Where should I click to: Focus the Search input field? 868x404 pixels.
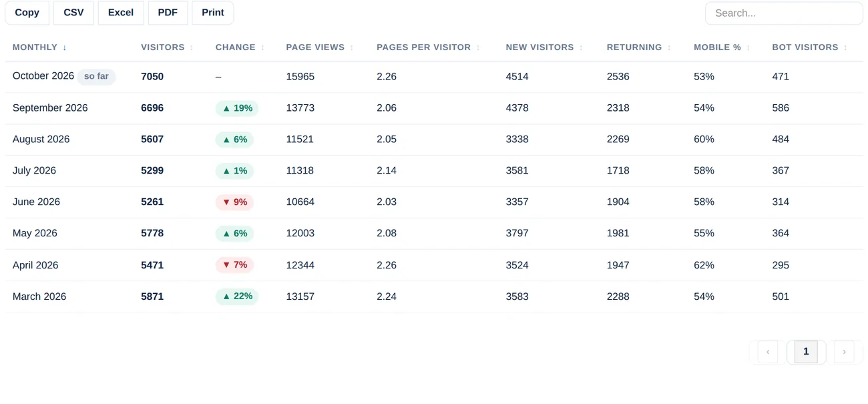(x=784, y=13)
